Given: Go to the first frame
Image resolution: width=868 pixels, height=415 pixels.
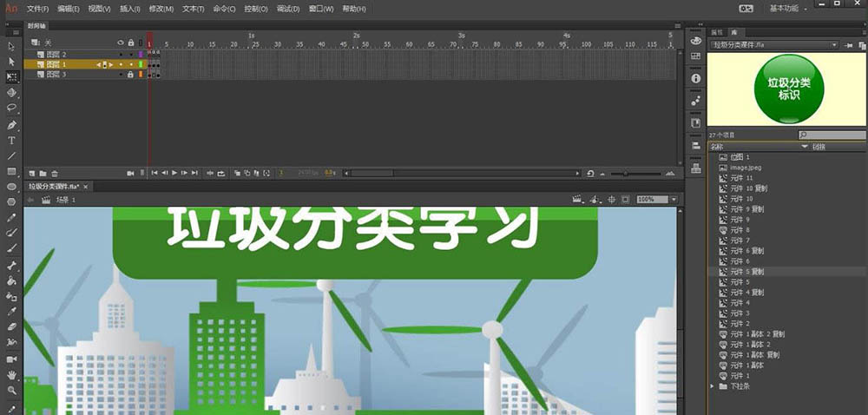Looking at the screenshot, I should coord(155,173).
